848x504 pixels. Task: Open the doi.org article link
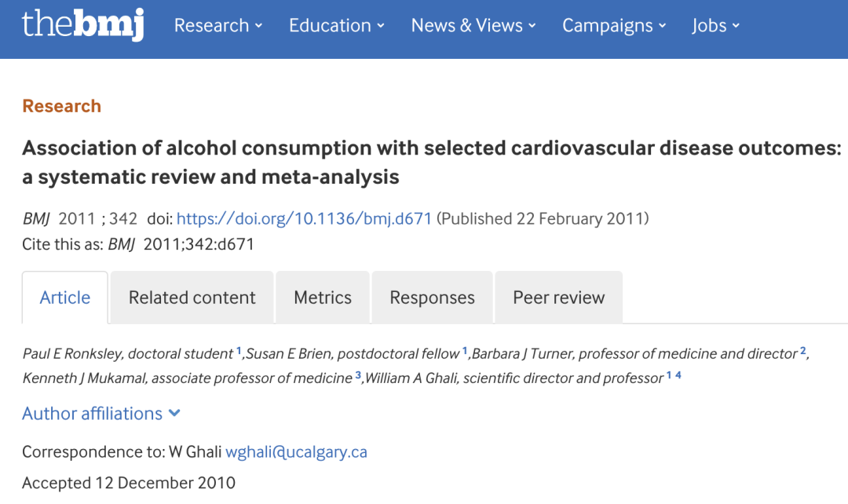(305, 219)
